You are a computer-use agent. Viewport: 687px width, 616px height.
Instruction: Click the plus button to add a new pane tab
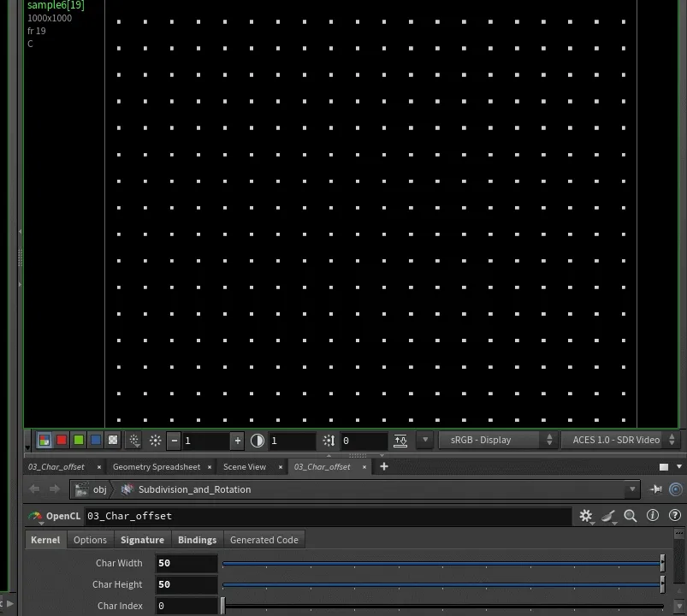(x=383, y=467)
